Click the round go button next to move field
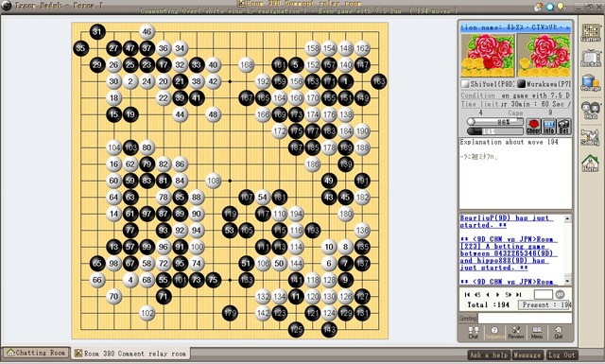This screenshot has height=364, width=605. 560,295
